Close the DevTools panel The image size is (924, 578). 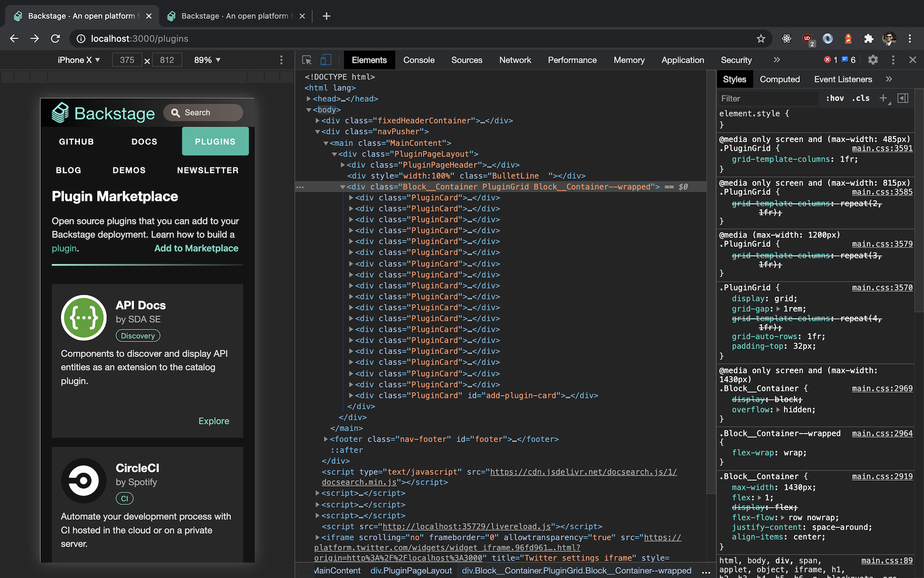pyautogui.click(x=912, y=60)
